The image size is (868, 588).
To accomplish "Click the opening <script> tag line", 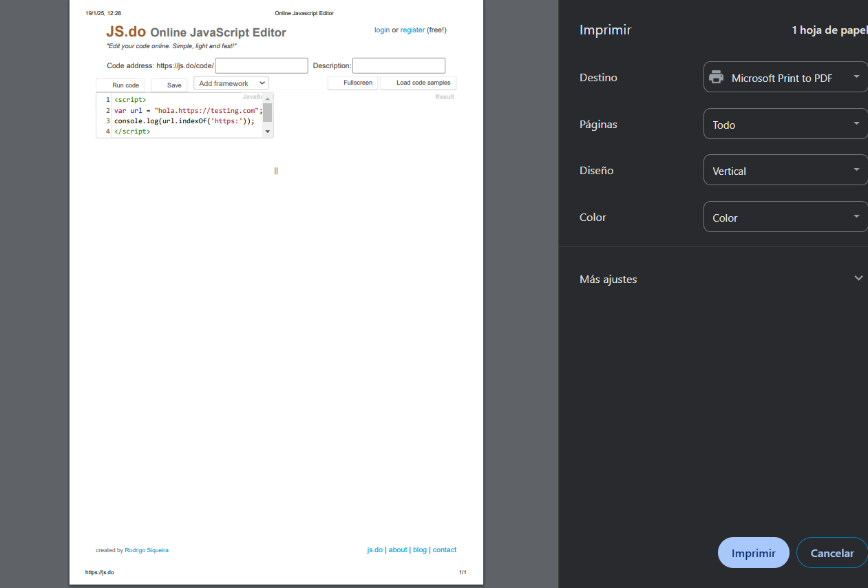I will (130, 100).
